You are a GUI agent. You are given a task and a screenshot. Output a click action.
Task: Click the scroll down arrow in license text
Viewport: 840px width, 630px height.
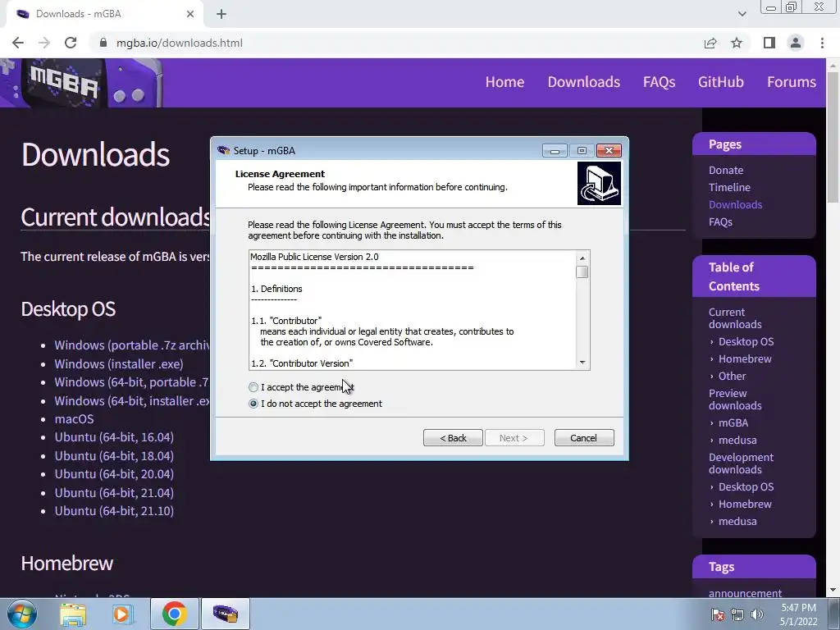point(582,363)
